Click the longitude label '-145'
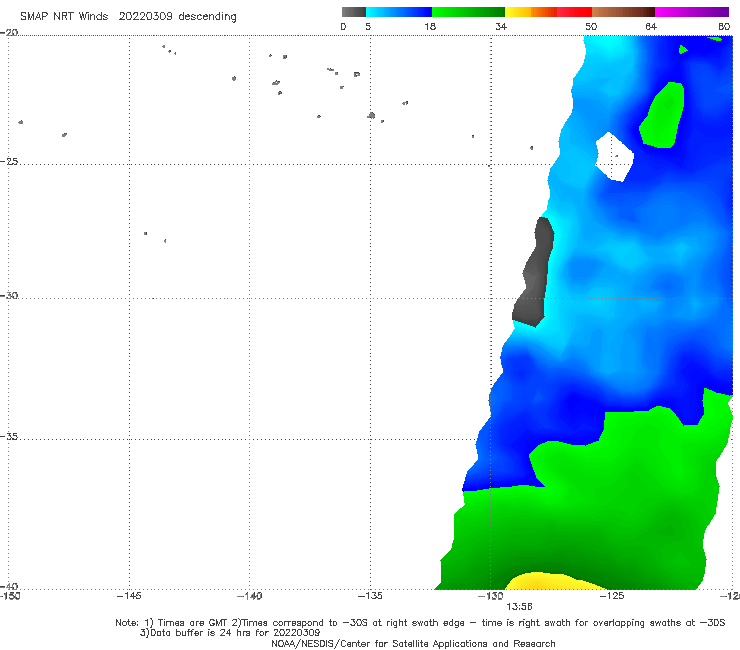Image resolution: width=740 pixels, height=650 pixels. [129, 596]
